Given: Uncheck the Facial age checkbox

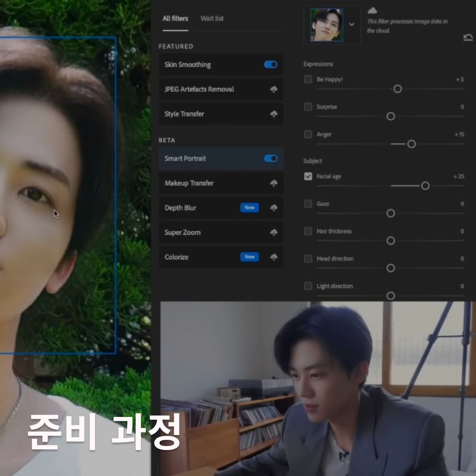Looking at the screenshot, I should (308, 176).
